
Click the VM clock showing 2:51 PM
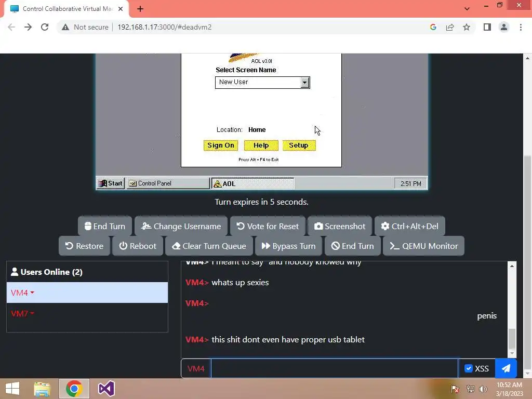pyautogui.click(x=410, y=183)
